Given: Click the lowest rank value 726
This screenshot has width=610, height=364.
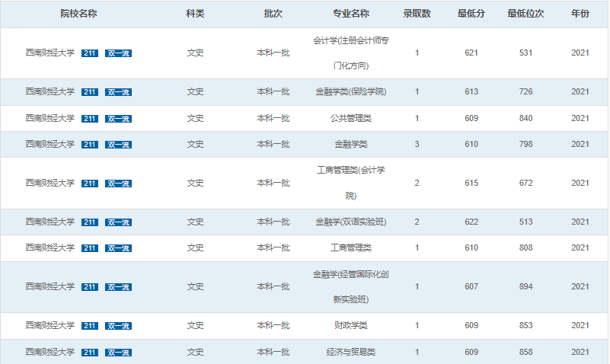Looking at the screenshot, I should click(526, 92).
